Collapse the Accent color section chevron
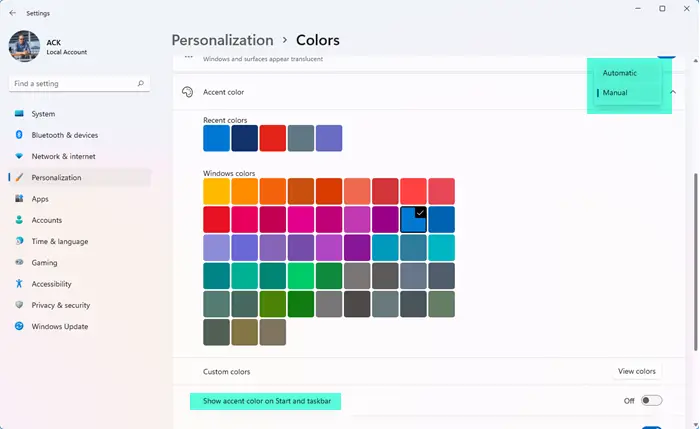The width and height of the screenshot is (700, 429). click(673, 92)
